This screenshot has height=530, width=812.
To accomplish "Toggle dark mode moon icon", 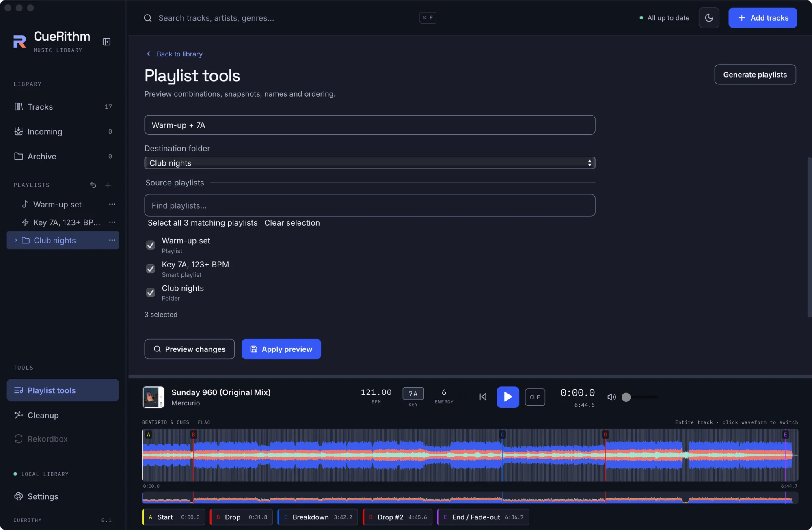I will pyautogui.click(x=709, y=18).
